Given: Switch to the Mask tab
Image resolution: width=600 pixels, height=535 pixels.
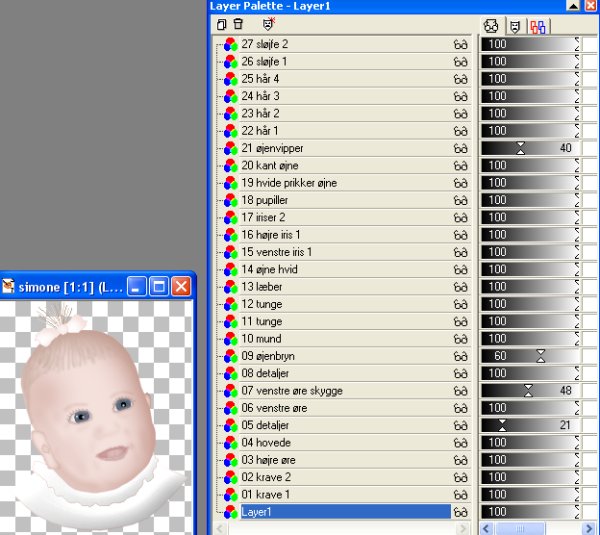Looking at the screenshot, I should point(515,26).
